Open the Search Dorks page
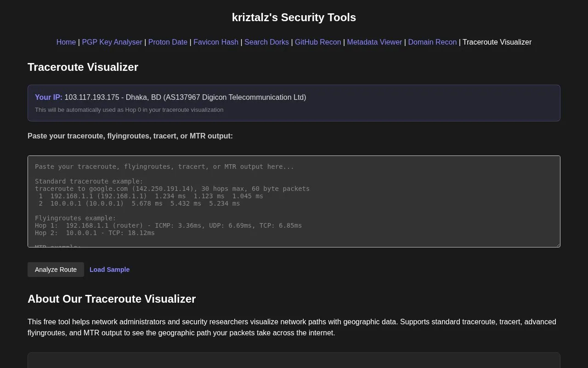Screen dimensions: 588x368 (x=266, y=42)
